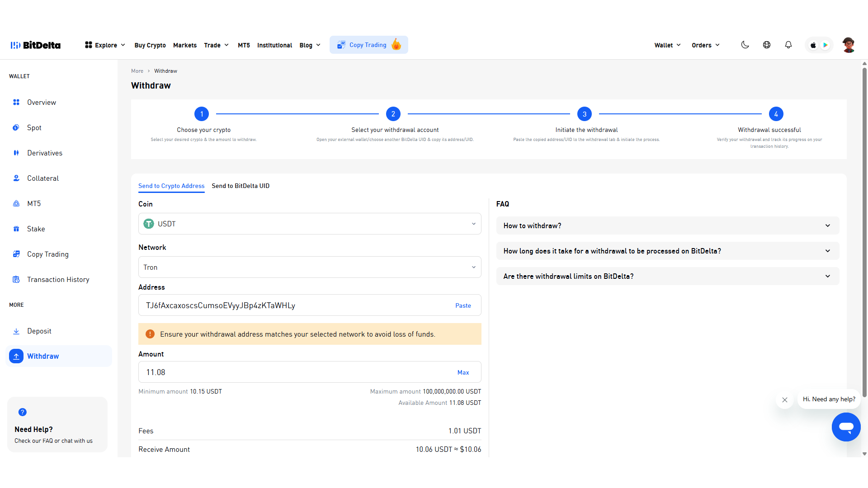This screenshot has height=488, width=868.
Task: Click the Apple app store icon
Action: coord(813,45)
